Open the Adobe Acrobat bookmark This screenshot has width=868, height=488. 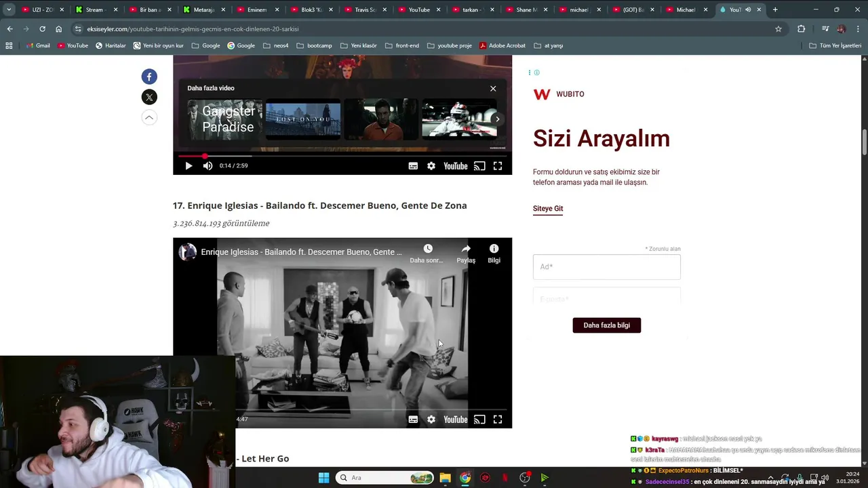coord(502,45)
